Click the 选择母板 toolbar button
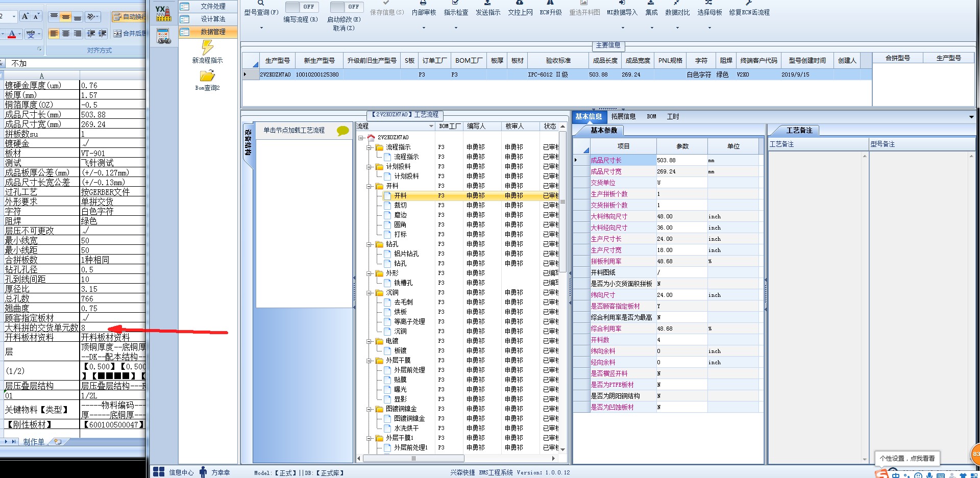 tap(709, 9)
